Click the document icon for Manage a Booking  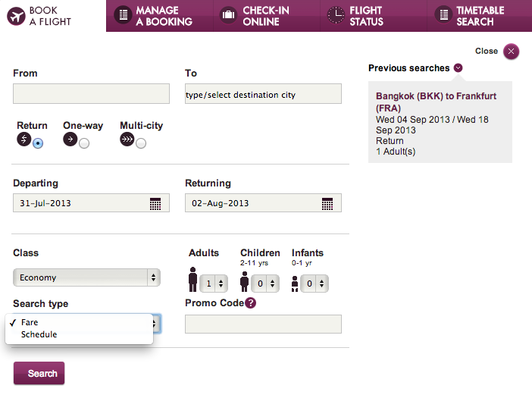tap(124, 15)
